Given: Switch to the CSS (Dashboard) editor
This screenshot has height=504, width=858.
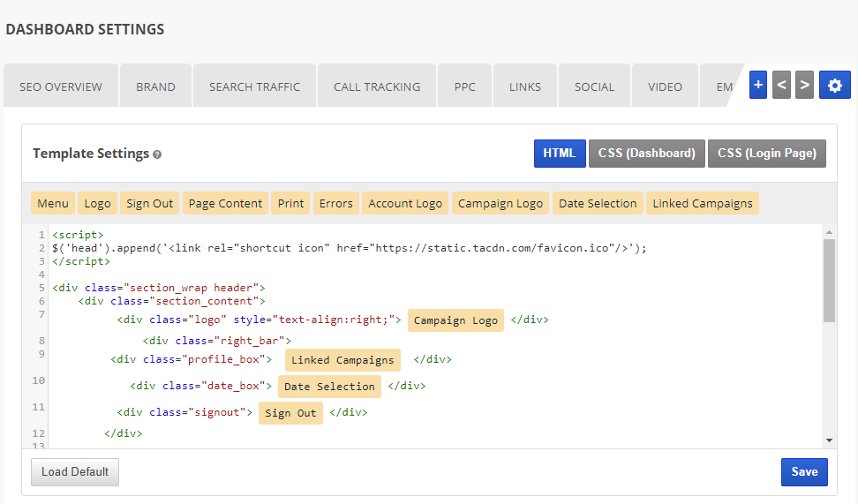Looking at the screenshot, I should [x=646, y=154].
